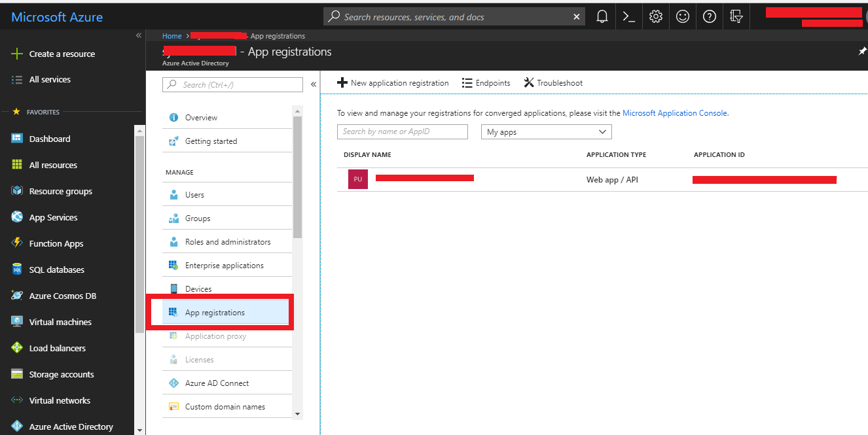868x435 pixels.
Task: Click the Dashboard icon in favorites
Action: (x=17, y=139)
